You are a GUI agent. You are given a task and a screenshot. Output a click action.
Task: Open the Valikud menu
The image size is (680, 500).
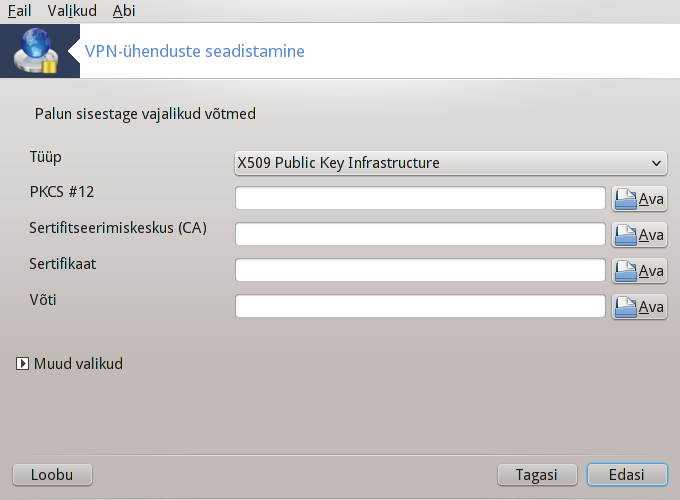coord(72,11)
